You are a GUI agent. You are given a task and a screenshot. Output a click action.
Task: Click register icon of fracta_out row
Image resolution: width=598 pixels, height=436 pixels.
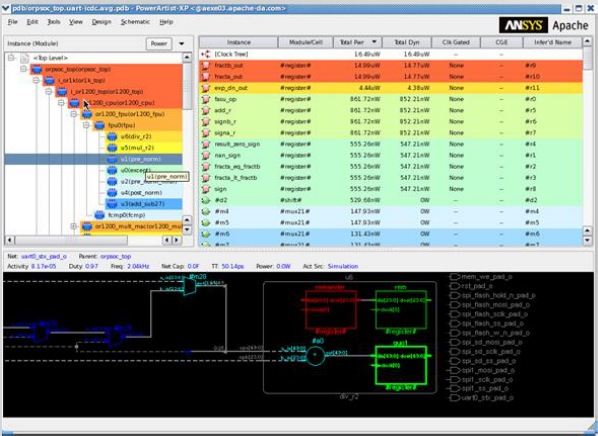pos(206,77)
